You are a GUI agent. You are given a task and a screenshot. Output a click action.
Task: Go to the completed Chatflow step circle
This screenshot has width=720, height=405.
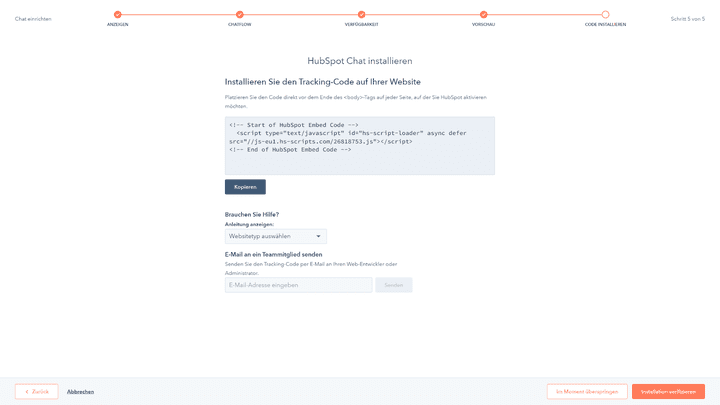(x=240, y=15)
